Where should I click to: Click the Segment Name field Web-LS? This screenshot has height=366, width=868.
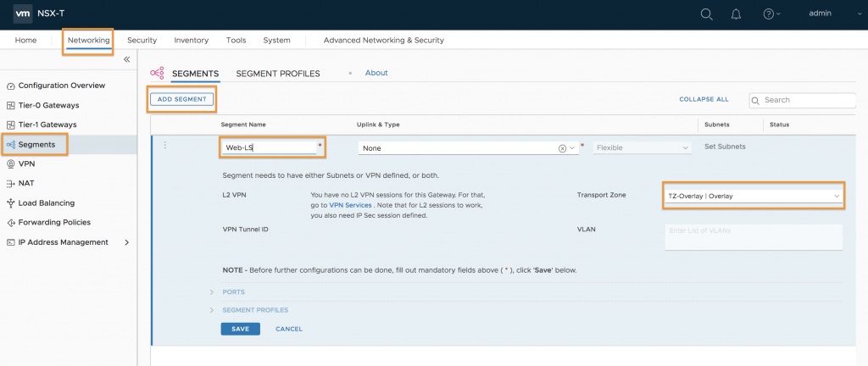(269, 147)
